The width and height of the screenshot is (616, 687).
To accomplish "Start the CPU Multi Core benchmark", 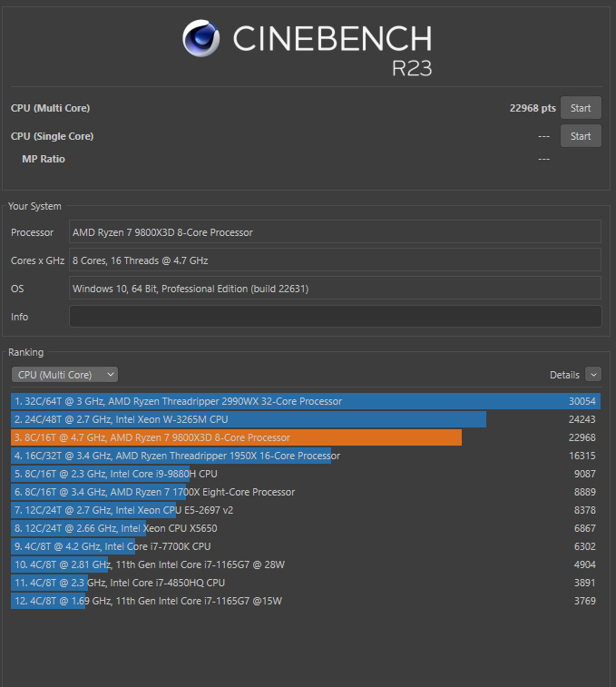I will coord(581,108).
